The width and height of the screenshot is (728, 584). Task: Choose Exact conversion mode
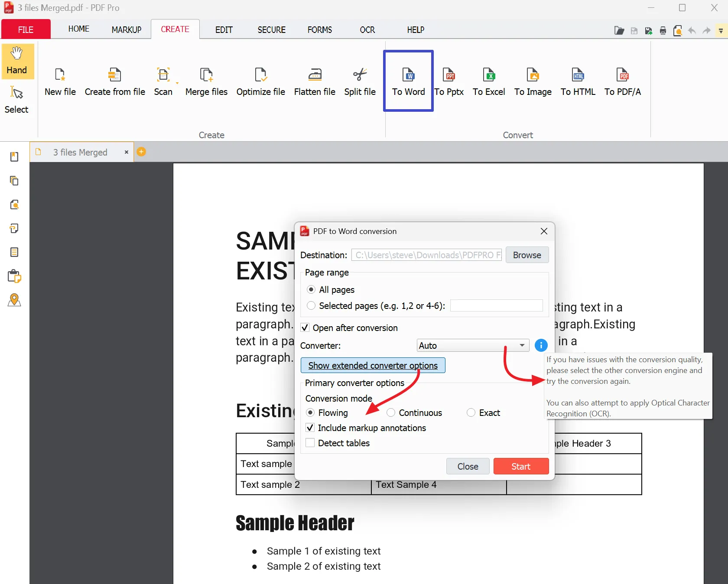point(471,412)
